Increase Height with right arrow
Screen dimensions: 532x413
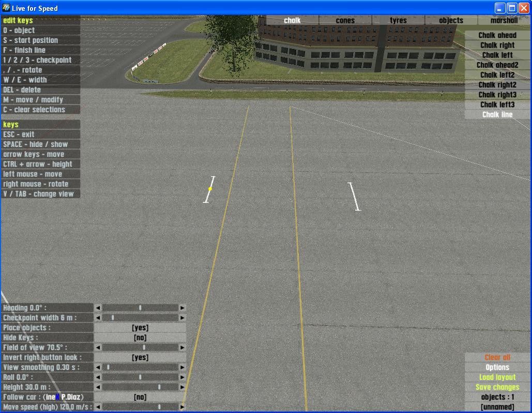182,387
